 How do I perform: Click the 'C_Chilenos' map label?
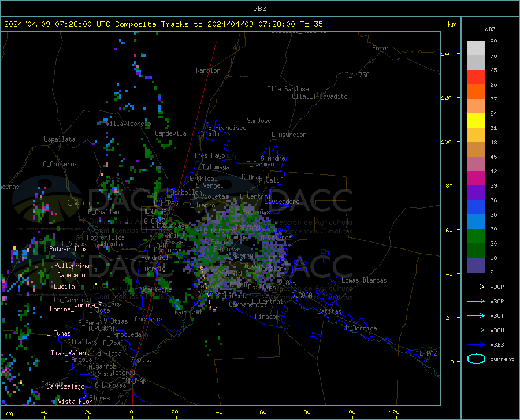click(x=60, y=164)
